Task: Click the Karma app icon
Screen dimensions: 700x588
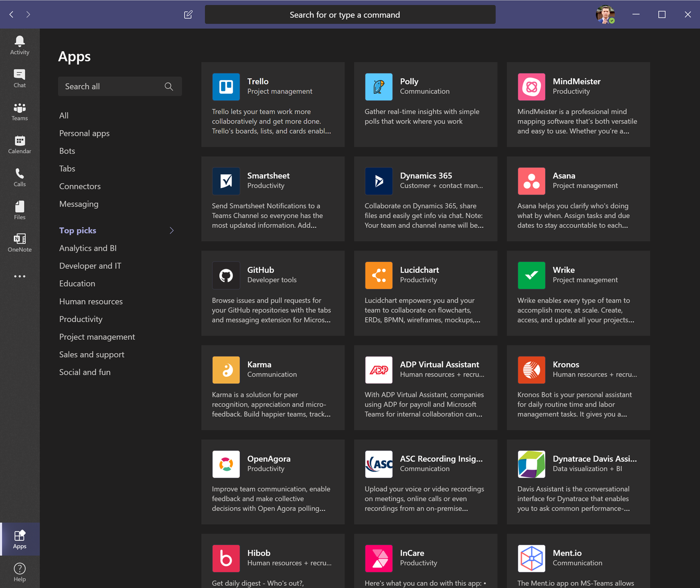Action: [226, 370]
